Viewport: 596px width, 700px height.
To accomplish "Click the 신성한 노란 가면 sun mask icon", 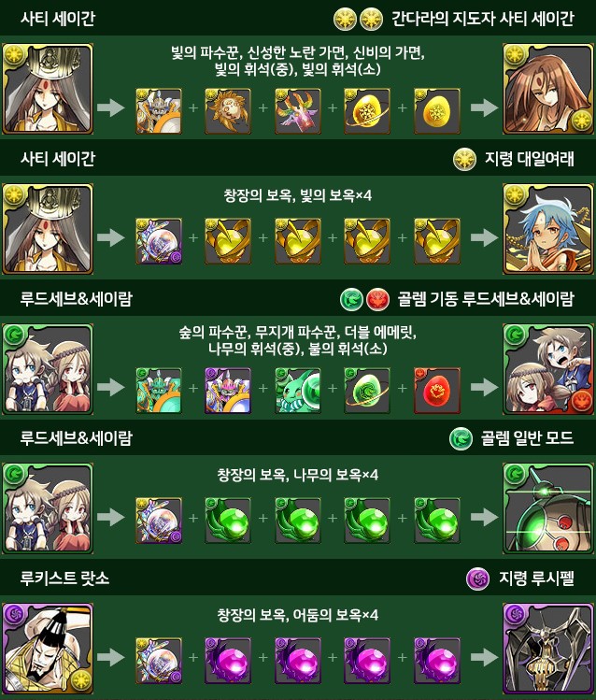I will (228, 111).
